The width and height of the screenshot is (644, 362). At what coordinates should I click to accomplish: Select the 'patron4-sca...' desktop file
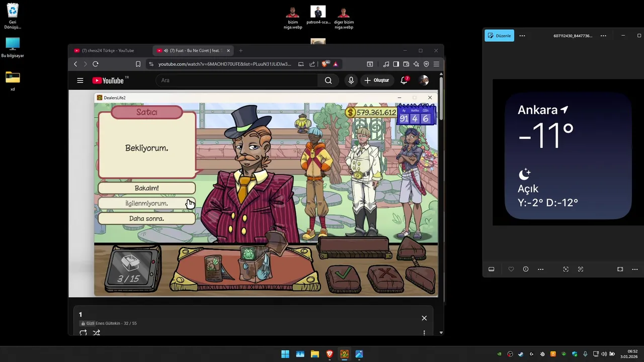318,15
